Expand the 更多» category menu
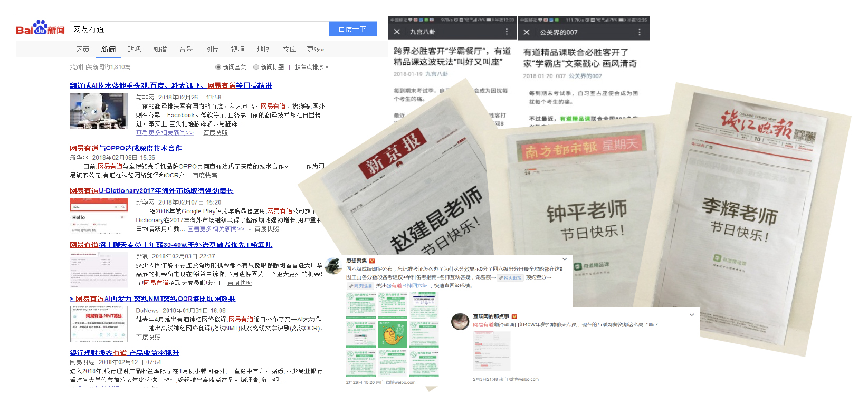The width and height of the screenshot is (868, 404). tap(316, 49)
